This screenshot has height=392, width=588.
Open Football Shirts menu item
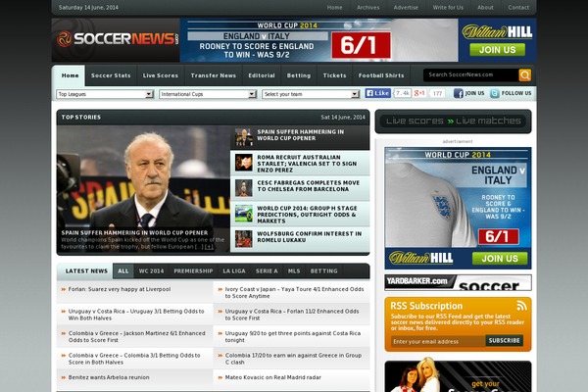pyautogui.click(x=381, y=75)
